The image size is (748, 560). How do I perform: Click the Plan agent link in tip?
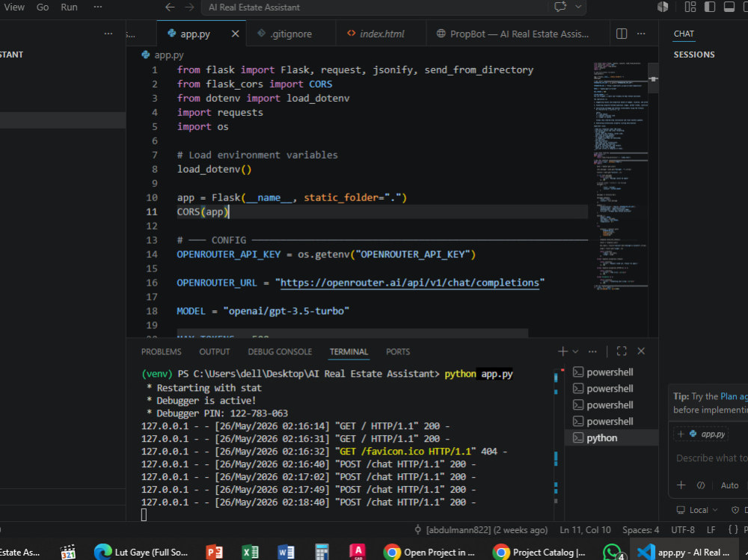(734, 396)
